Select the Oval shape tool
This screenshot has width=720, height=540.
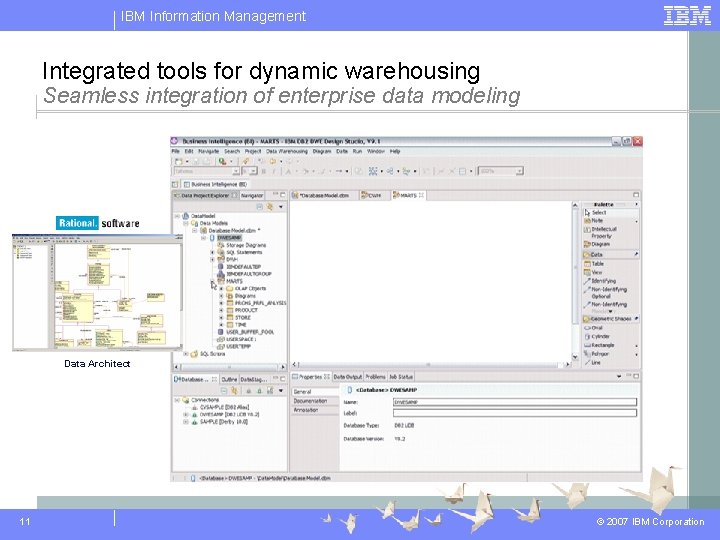[x=596, y=328]
